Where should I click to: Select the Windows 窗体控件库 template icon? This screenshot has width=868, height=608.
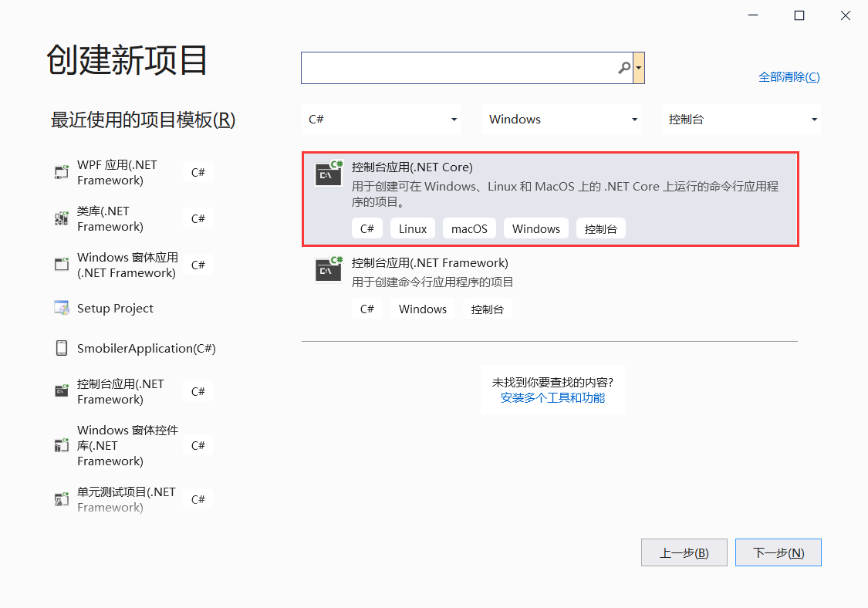coord(61,444)
